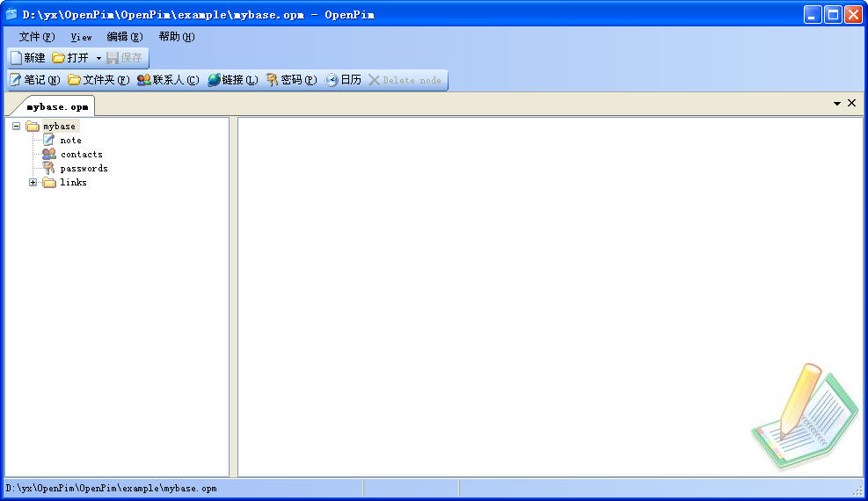Click the 打开 (Open) folder toolbar button

[70, 57]
